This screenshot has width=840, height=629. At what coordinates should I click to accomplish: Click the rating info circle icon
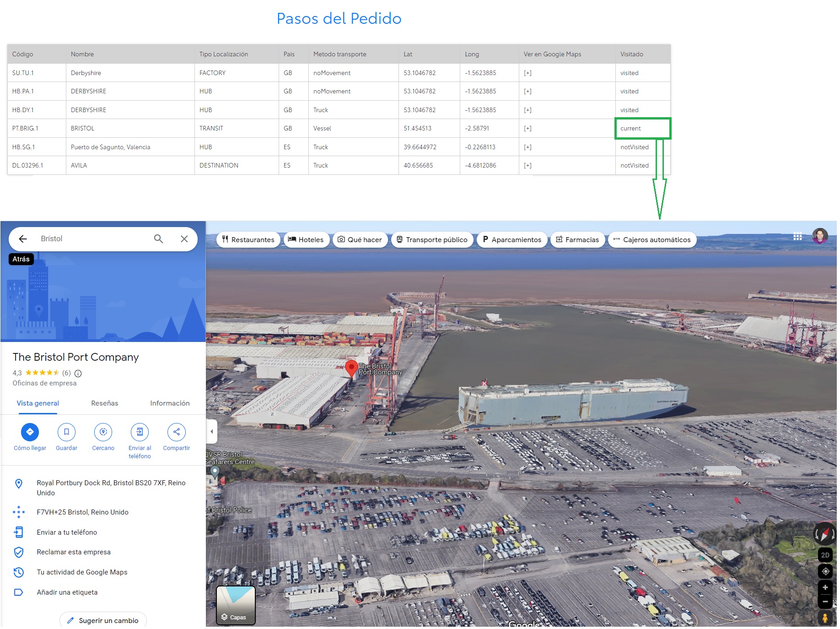pyautogui.click(x=78, y=374)
